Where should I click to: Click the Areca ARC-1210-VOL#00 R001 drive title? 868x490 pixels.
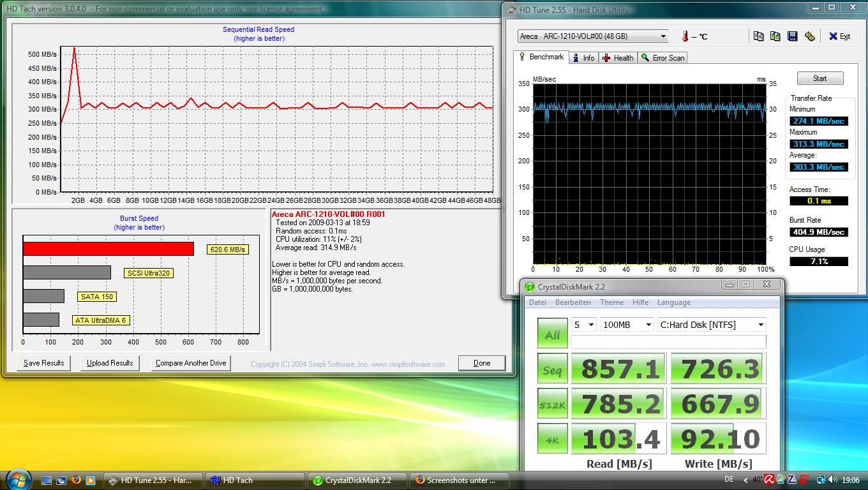tap(329, 214)
